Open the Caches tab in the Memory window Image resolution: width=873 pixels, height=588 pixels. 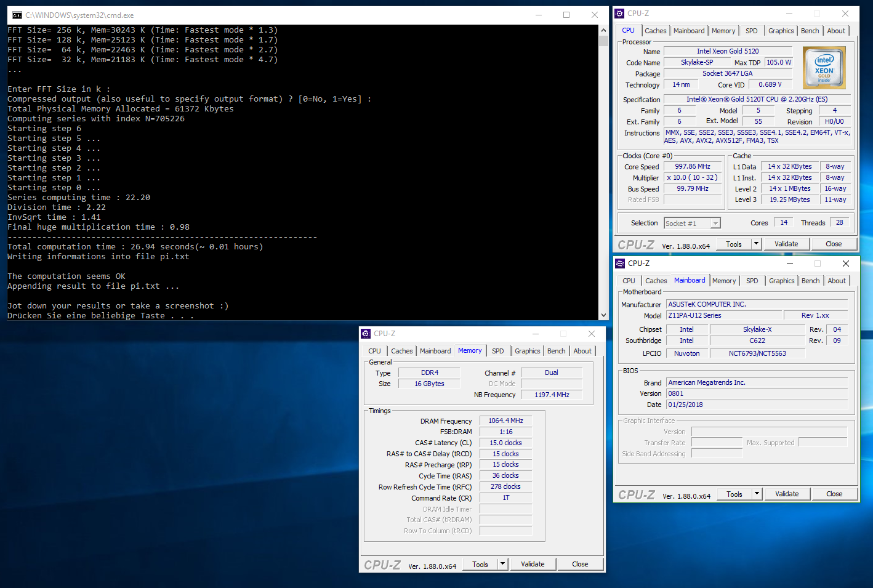[401, 351]
